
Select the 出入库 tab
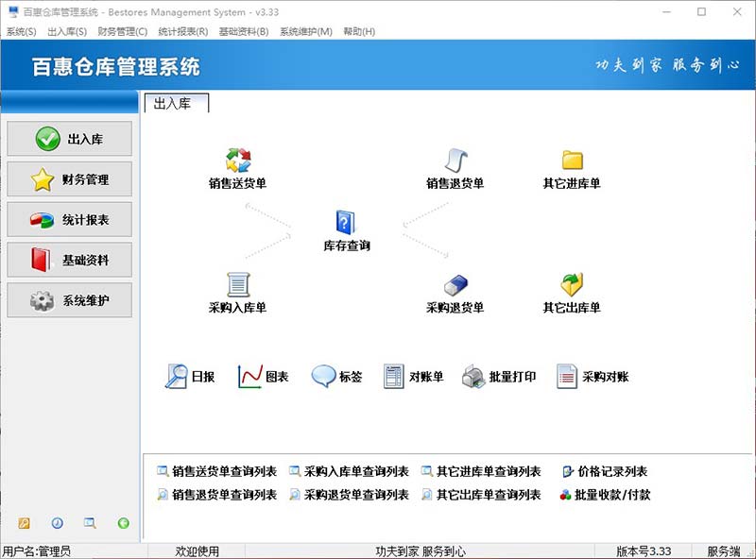pos(177,103)
